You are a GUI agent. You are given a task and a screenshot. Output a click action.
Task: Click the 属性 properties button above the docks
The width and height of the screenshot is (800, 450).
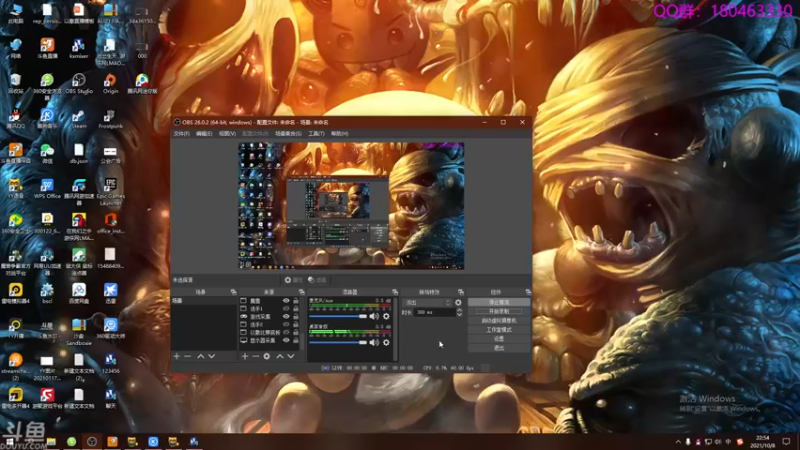(x=293, y=280)
